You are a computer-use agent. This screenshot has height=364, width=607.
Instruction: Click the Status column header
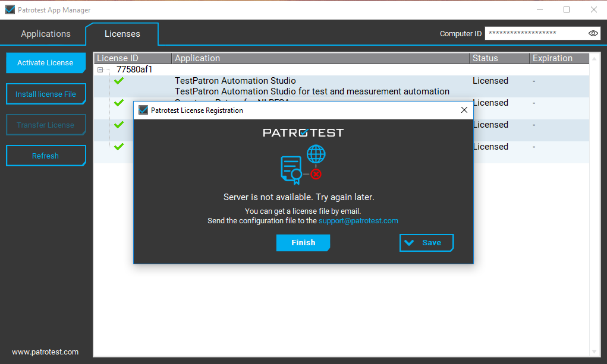point(499,58)
